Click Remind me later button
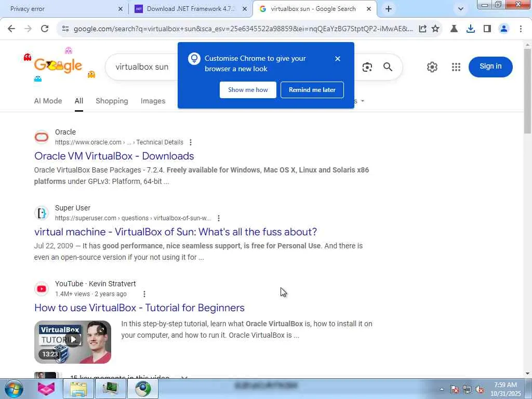This screenshot has height=399, width=532. point(312,90)
